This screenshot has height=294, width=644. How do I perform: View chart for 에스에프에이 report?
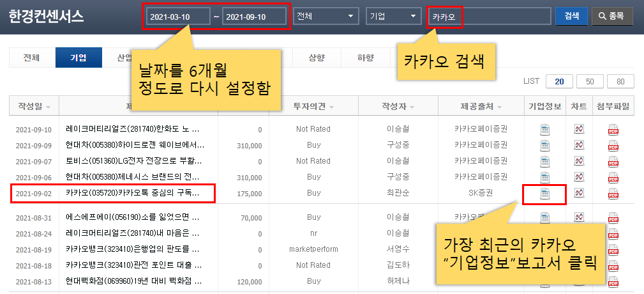pyautogui.click(x=579, y=217)
